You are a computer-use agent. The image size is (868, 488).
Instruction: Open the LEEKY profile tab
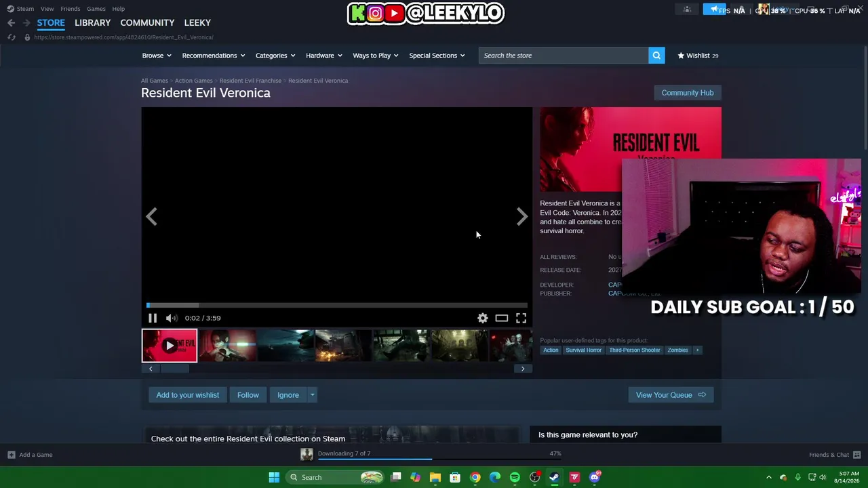(x=197, y=23)
